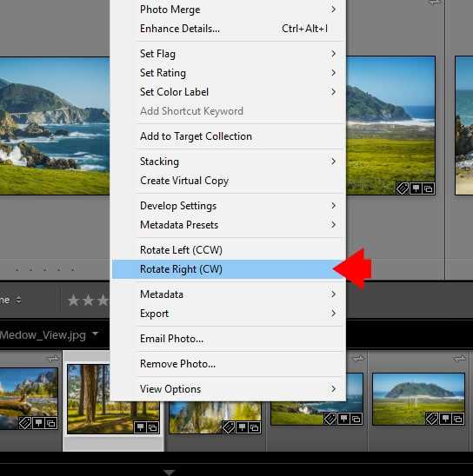
Task: Click collection badge on island hill filmstrip thumbnail
Action: [x=458, y=419]
